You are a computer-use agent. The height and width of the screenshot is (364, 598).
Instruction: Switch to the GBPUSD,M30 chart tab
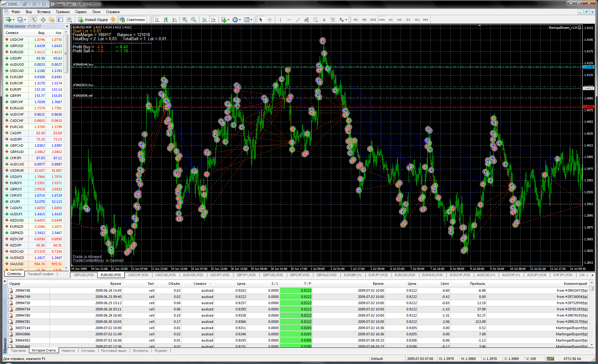coord(84,275)
